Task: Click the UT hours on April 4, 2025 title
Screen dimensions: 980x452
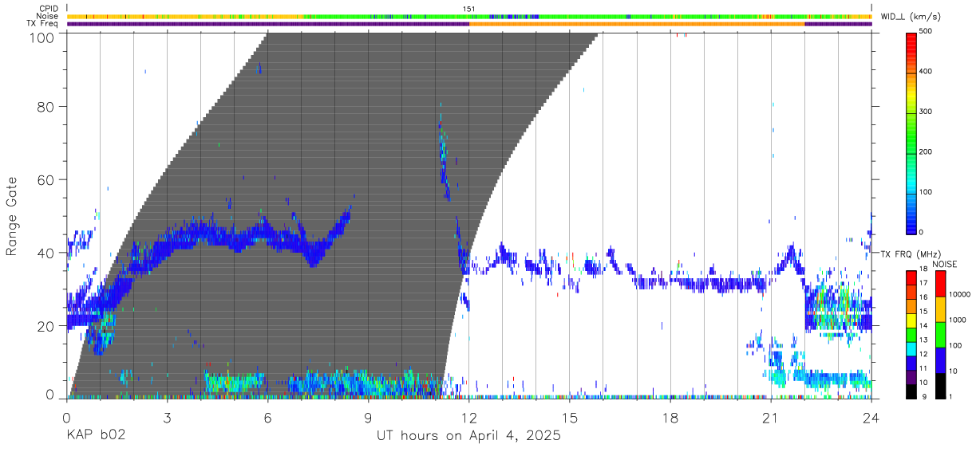Action: (468, 436)
